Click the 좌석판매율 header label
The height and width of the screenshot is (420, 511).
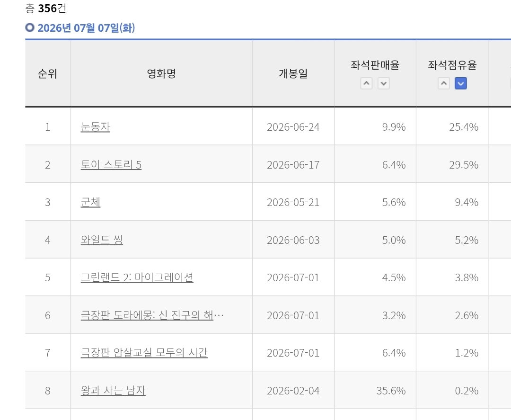pyautogui.click(x=375, y=65)
